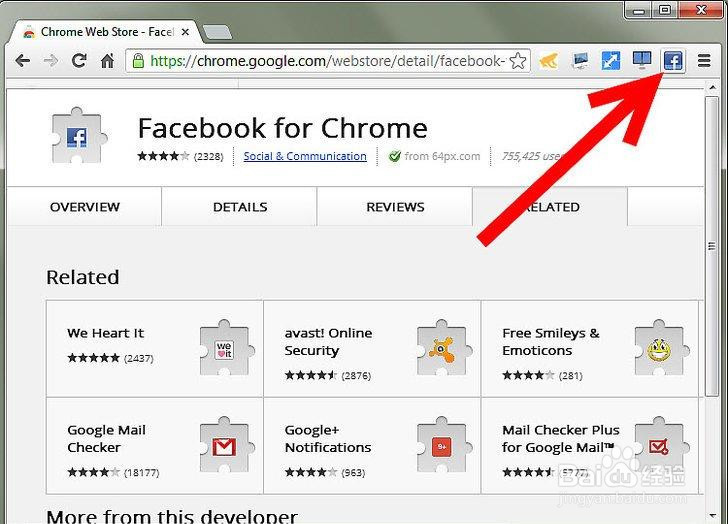Click the green verified checkmark icon
Screen dimensions: 728x524
(395, 156)
